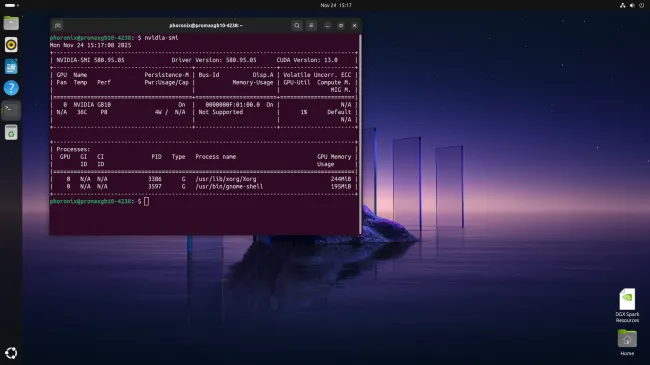Click the '36C' temperature value
This screenshot has width=650, height=365.
coord(82,112)
